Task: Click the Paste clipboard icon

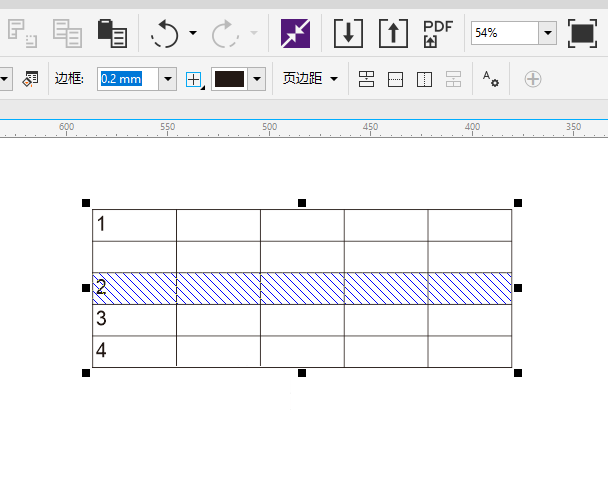Action: [112, 33]
